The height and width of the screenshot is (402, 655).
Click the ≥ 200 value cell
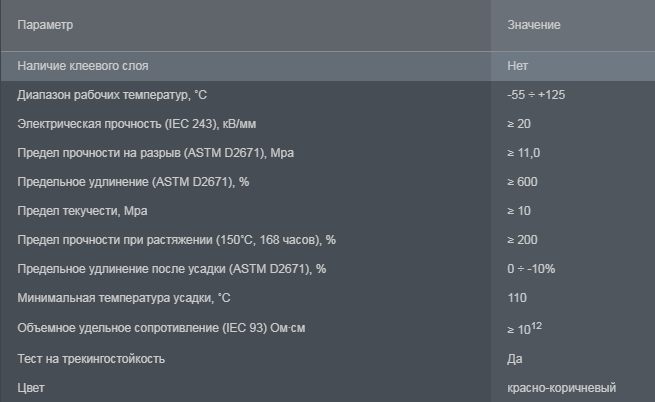pos(573,240)
